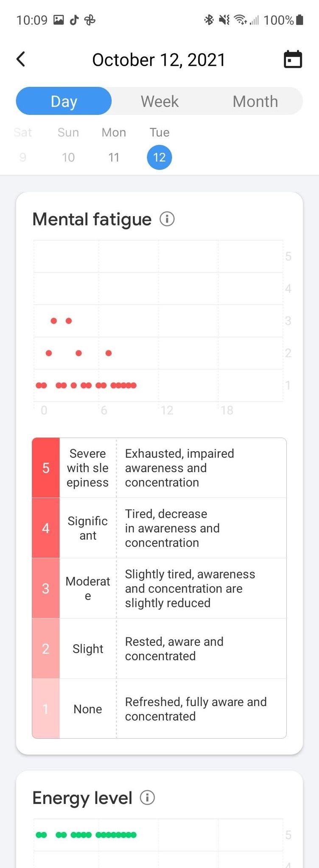Tap the gallery notification icon in status bar
Viewport: 319px width, 868px height.
point(59,20)
